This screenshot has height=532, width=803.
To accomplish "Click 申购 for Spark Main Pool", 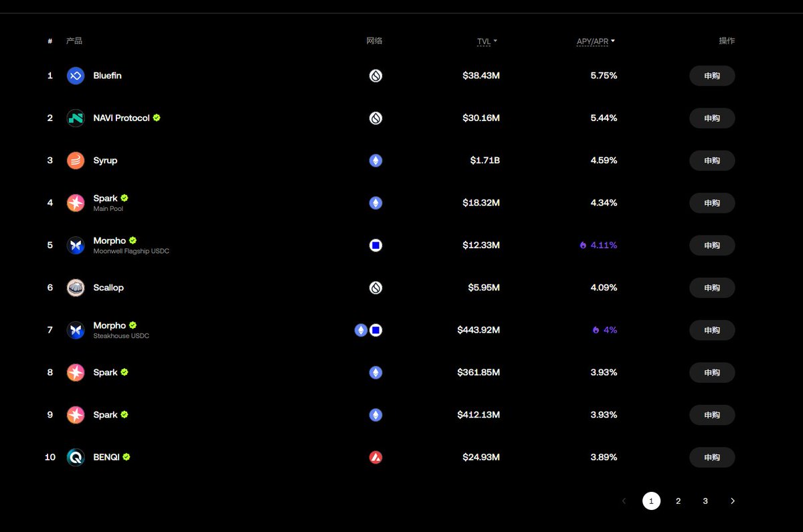I will click(712, 203).
